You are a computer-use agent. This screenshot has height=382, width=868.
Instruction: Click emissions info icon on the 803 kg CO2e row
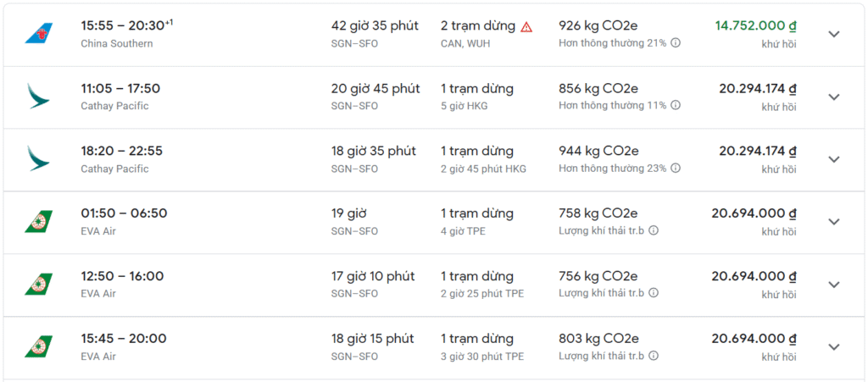coord(654,356)
